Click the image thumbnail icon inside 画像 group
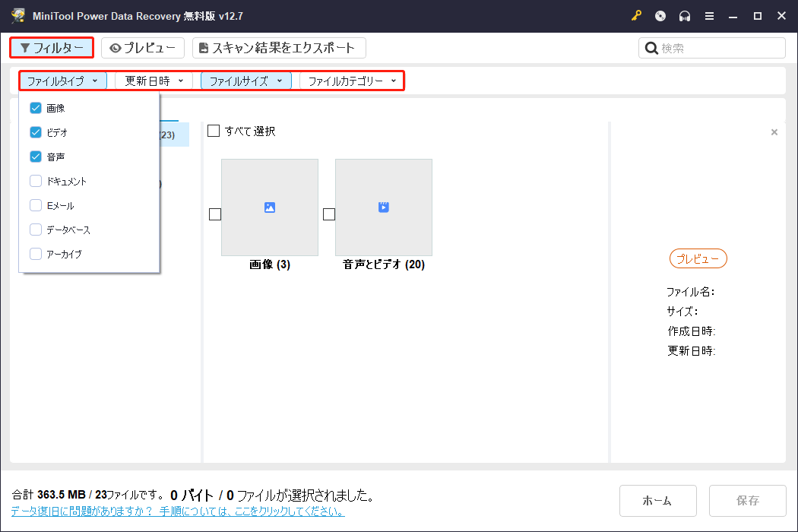Screen dimensions: 798x532 point(269,207)
